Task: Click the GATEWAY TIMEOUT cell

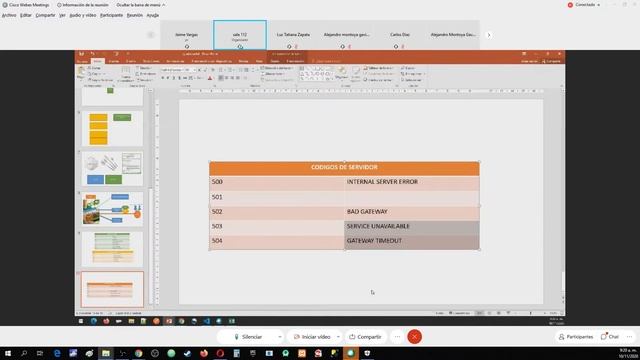Action: pos(411,242)
